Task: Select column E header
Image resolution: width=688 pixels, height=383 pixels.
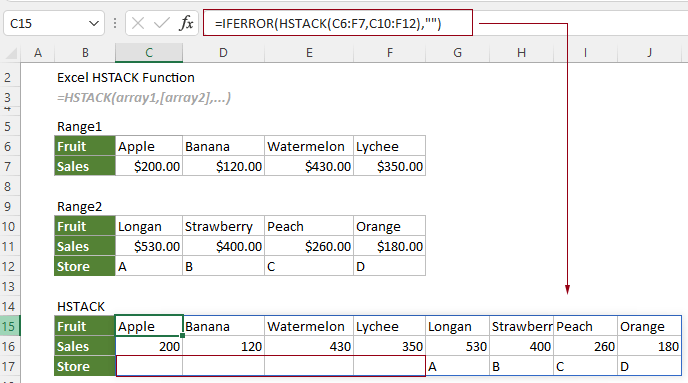Action: coord(309,53)
